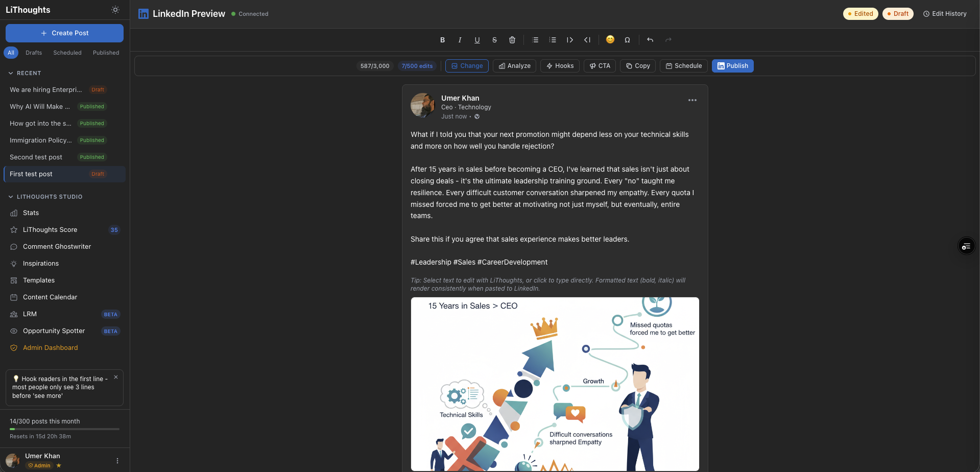Dismiss the hook readers tip

(116, 377)
